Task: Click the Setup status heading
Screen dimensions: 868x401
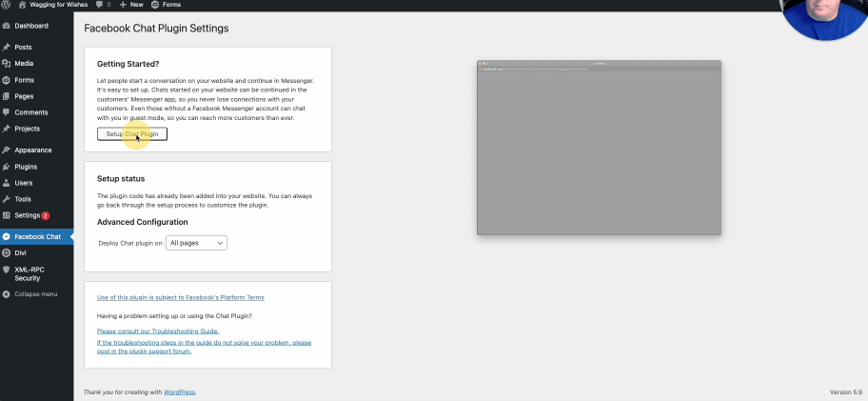Action: pyautogui.click(x=121, y=179)
